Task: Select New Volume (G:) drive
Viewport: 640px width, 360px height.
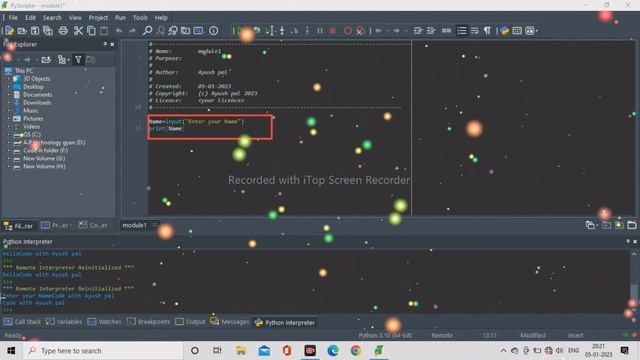Action: pyautogui.click(x=44, y=158)
